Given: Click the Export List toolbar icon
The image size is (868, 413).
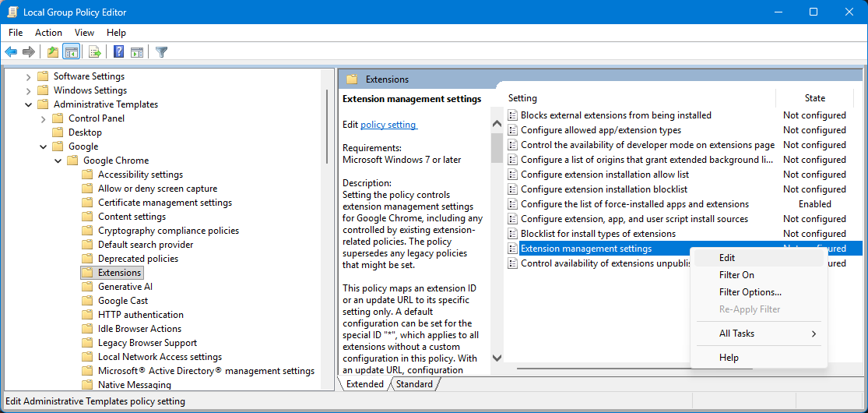Looking at the screenshot, I should (95, 52).
